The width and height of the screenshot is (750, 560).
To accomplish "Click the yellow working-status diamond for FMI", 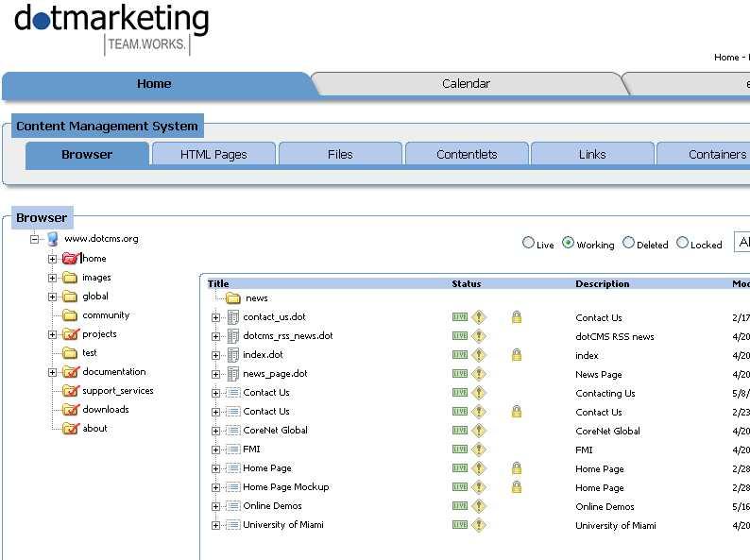I will [479, 450].
